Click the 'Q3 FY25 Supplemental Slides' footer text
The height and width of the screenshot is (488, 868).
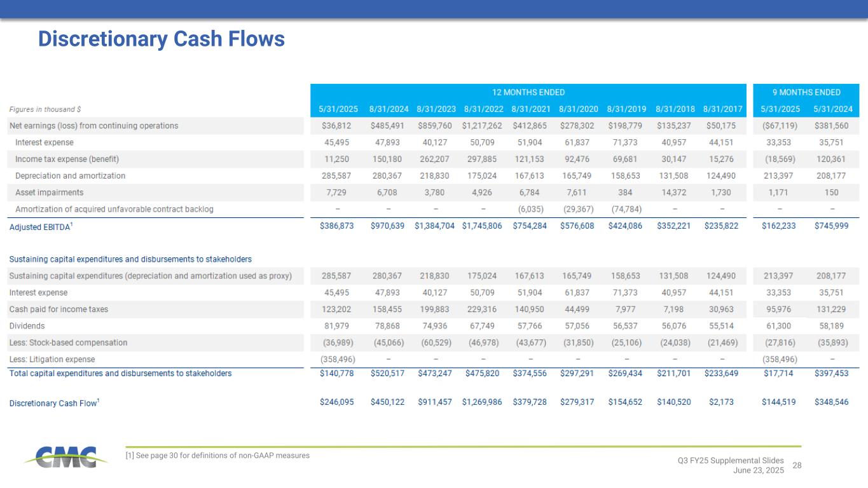(x=731, y=461)
